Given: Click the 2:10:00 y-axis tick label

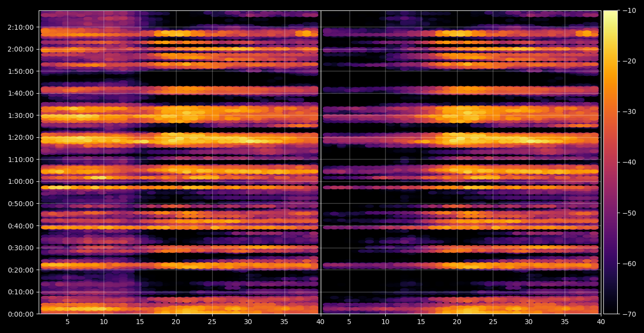Looking at the screenshot, I should [x=21, y=27].
